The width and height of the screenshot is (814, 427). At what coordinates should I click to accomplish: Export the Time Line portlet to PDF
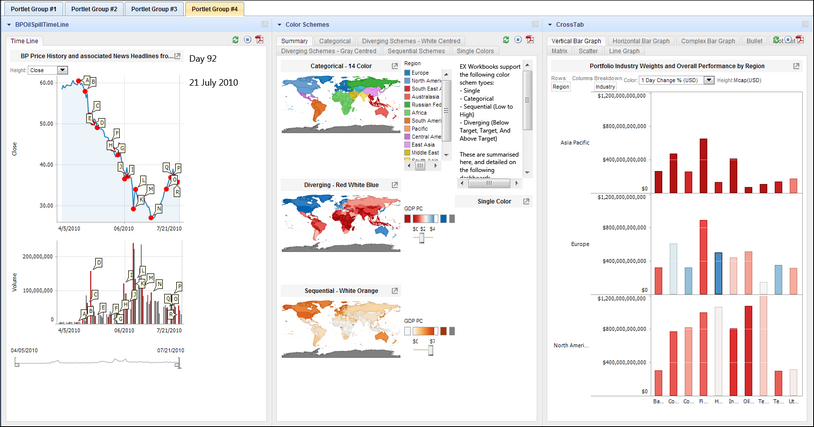tap(259, 40)
